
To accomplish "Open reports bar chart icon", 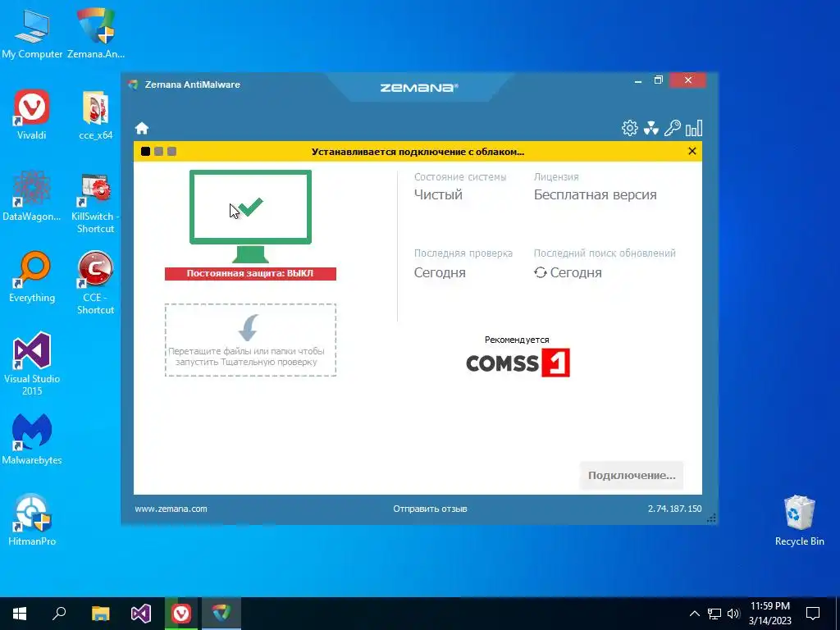I will point(694,128).
